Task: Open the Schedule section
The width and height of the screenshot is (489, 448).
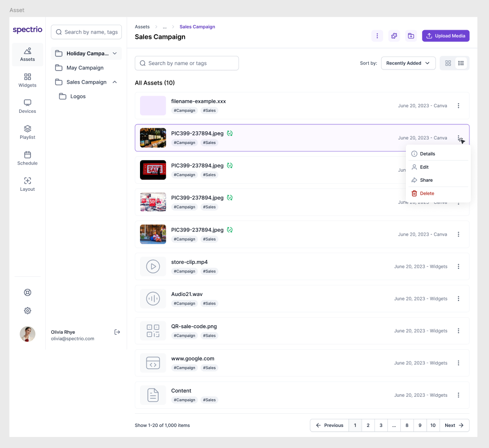Action: click(27, 158)
